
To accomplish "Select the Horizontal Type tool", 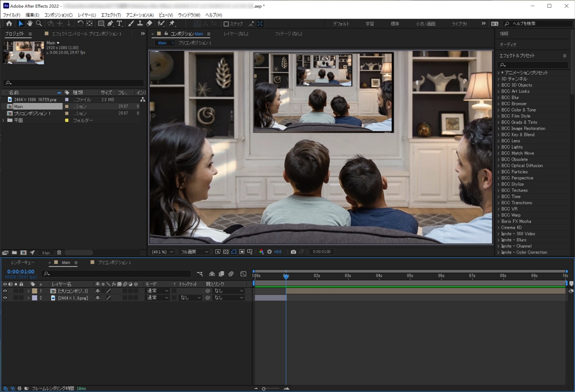I will (x=119, y=24).
